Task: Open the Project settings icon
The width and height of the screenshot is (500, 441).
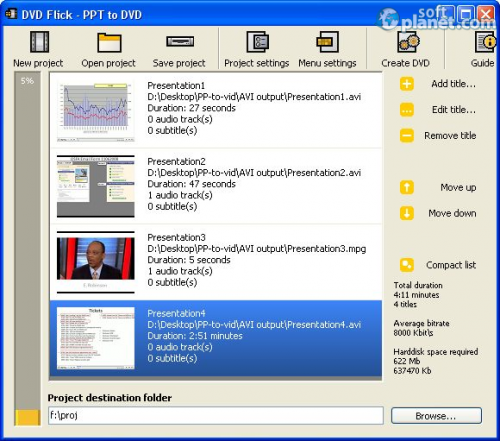Action: click(x=257, y=42)
